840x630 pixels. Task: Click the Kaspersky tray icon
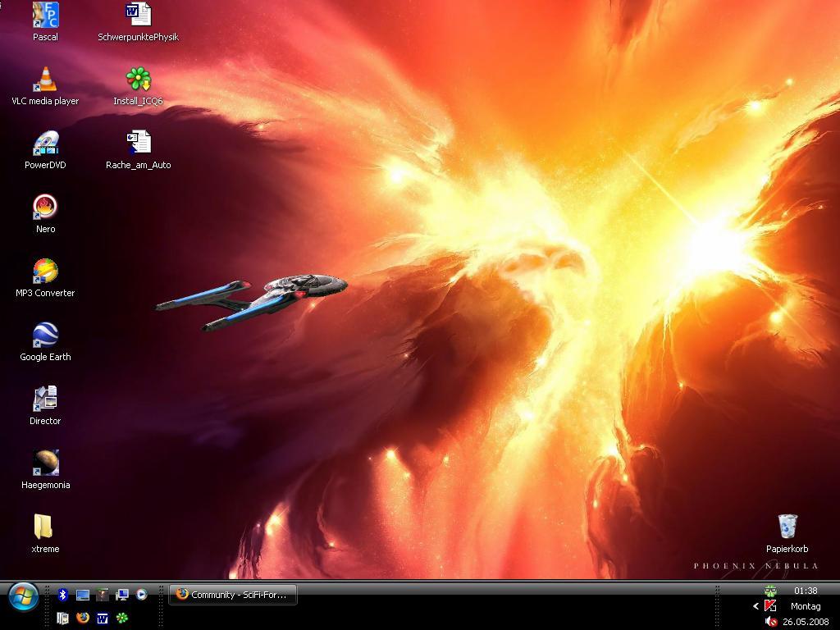point(770,606)
